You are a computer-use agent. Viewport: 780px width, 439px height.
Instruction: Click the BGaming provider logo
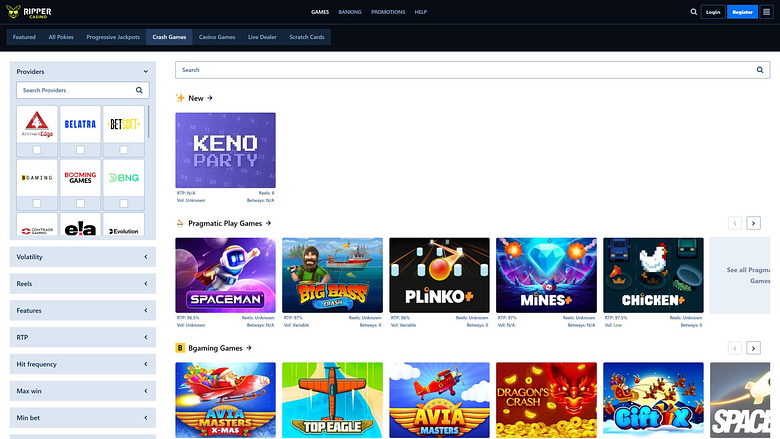pyautogui.click(x=37, y=178)
